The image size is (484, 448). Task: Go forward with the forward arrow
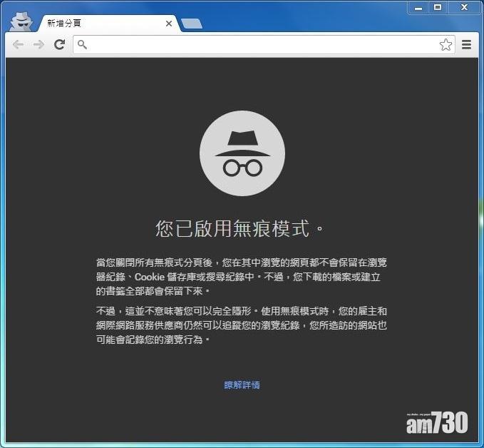tap(38, 45)
